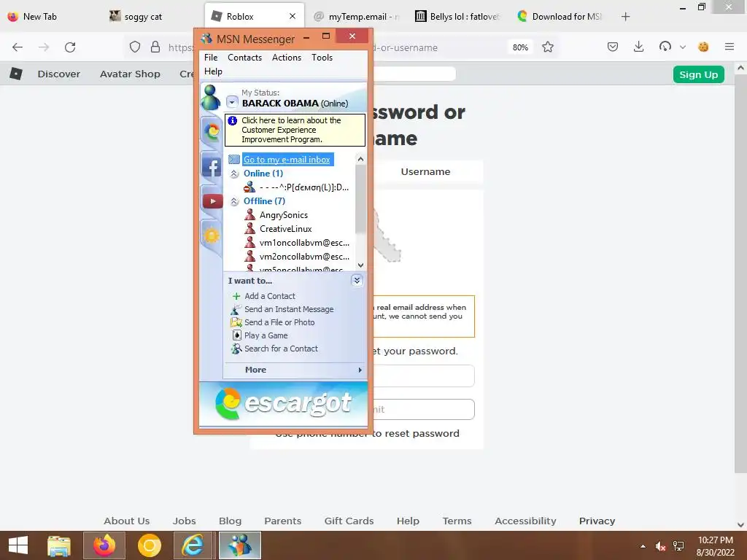The width and height of the screenshot is (747, 560).
Task: Switch to the myTemp.email tab
Action: [357, 17]
